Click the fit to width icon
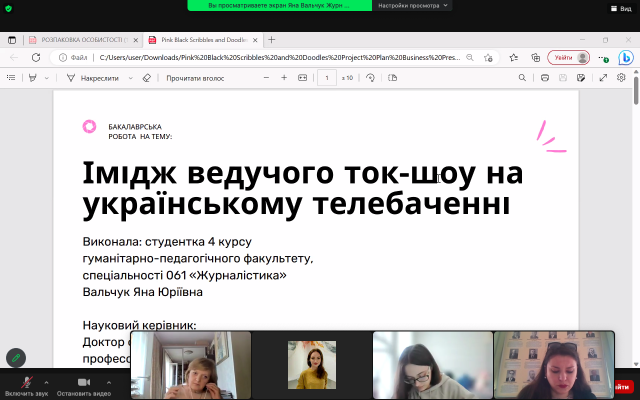The width and height of the screenshot is (640, 400). 303,77
